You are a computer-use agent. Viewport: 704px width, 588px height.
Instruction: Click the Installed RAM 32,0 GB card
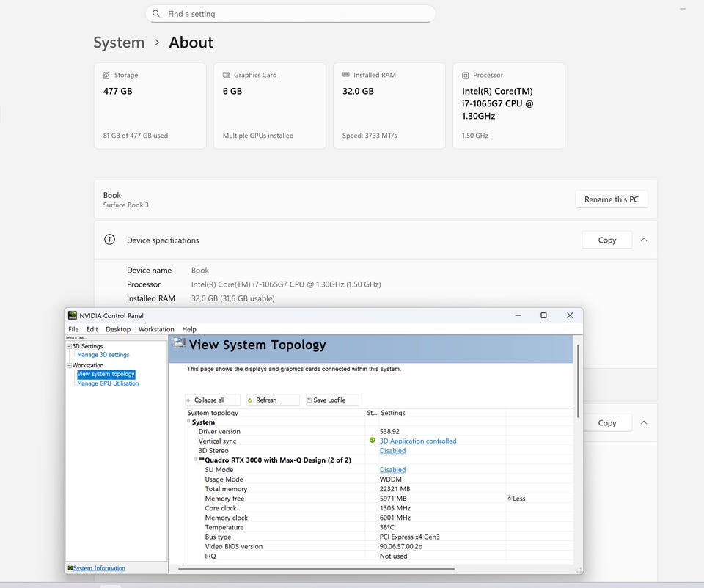click(389, 106)
